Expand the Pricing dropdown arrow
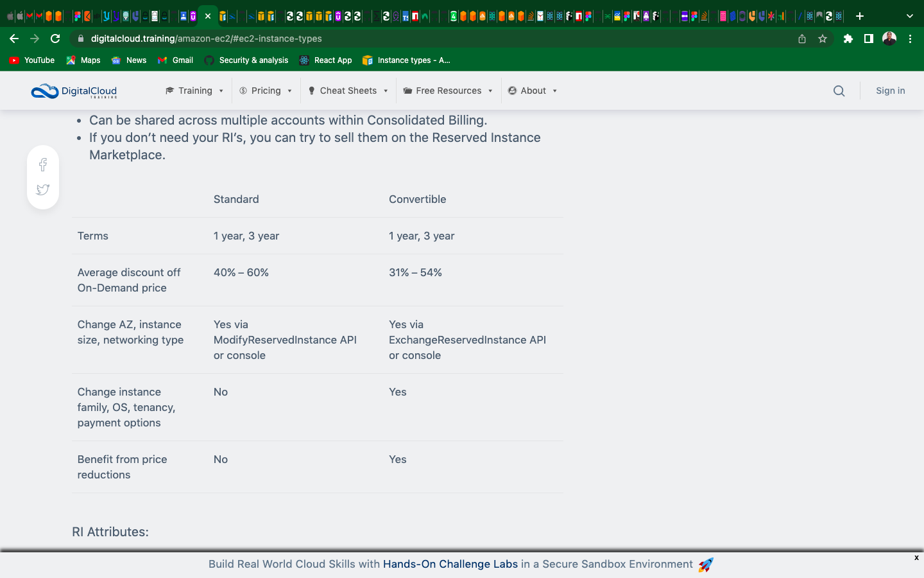The height and width of the screenshot is (578, 924). pos(290,91)
